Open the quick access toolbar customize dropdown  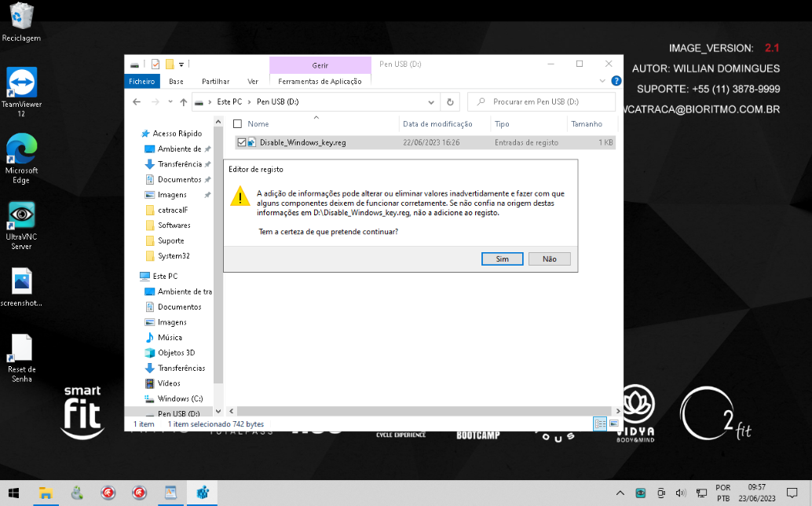tap(181, 64)
